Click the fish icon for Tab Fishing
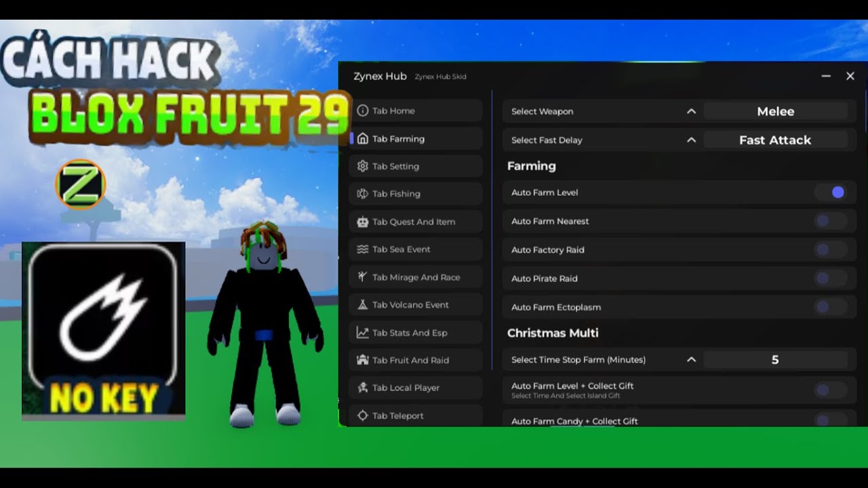Screen dimensions: 868x488 363,194
